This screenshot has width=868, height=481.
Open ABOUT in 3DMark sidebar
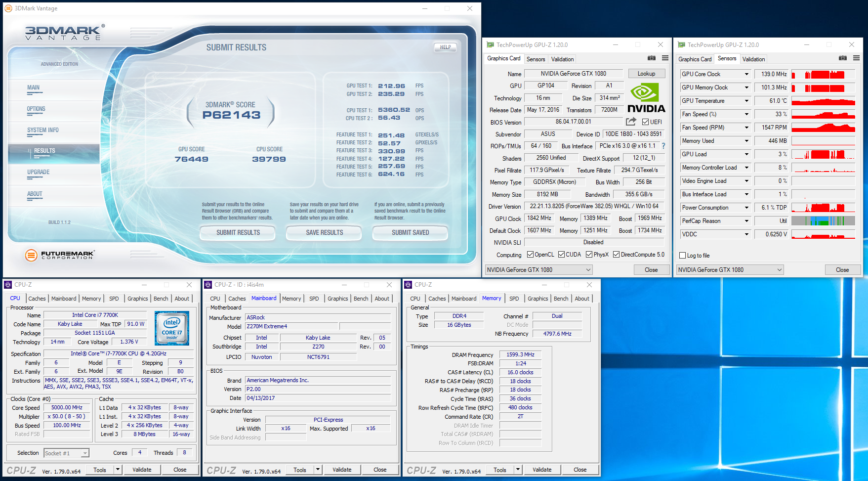click(35, 194)
